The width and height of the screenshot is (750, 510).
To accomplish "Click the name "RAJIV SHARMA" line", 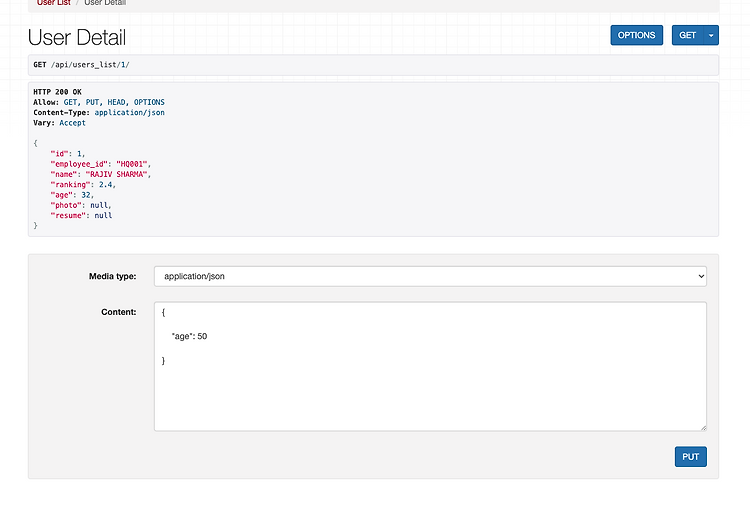I will point(100,174).
